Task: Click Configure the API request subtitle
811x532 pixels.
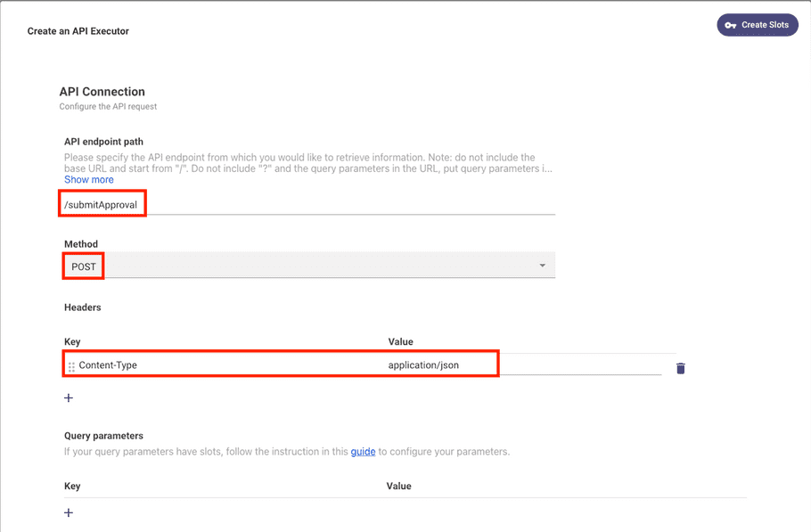Action: coord(108,107)
